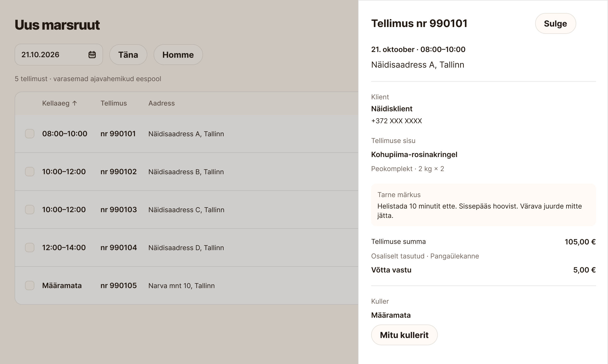Tick the checkbox for order nr 990101
Image resolution: width=608 pixels, height=364 pixels.
tap(30, 134)
